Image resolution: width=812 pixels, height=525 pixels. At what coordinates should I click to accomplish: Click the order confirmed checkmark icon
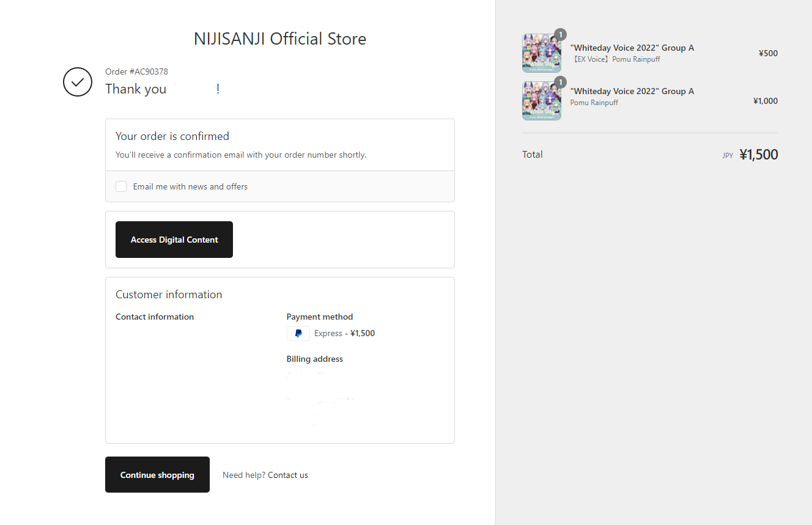point(78,82)
